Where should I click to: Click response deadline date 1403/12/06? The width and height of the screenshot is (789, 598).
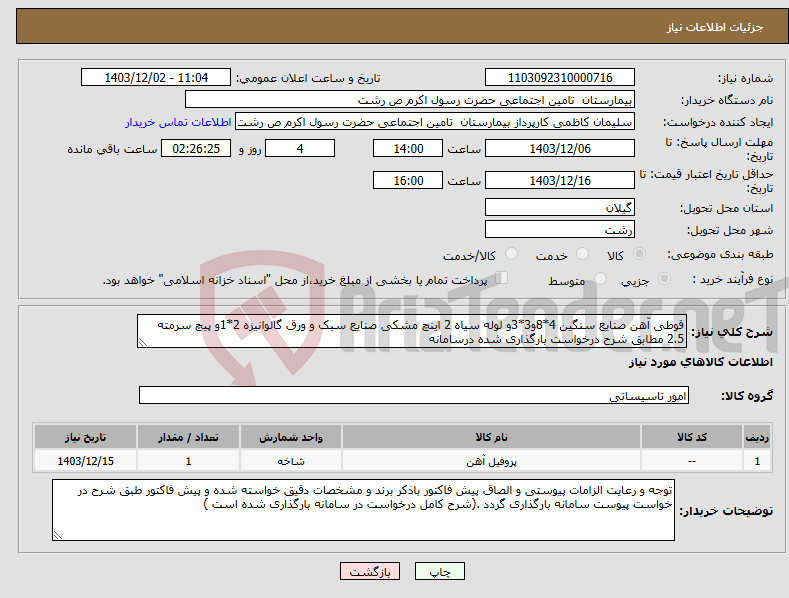click(560, 148)
